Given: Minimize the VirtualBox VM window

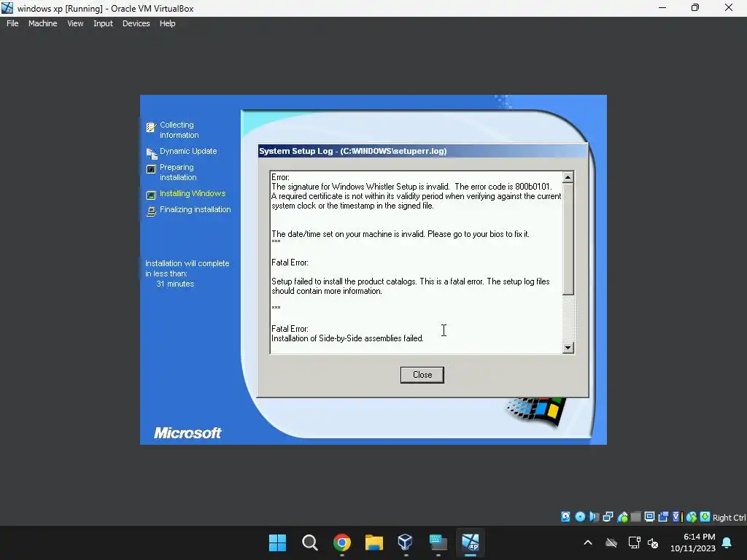Looking at the screenshot, I should point(662,7).
